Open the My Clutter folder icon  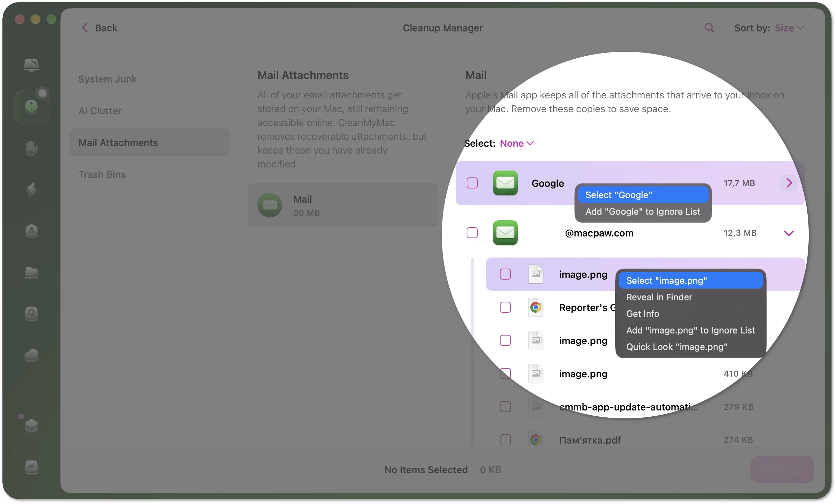pos(31,272)
